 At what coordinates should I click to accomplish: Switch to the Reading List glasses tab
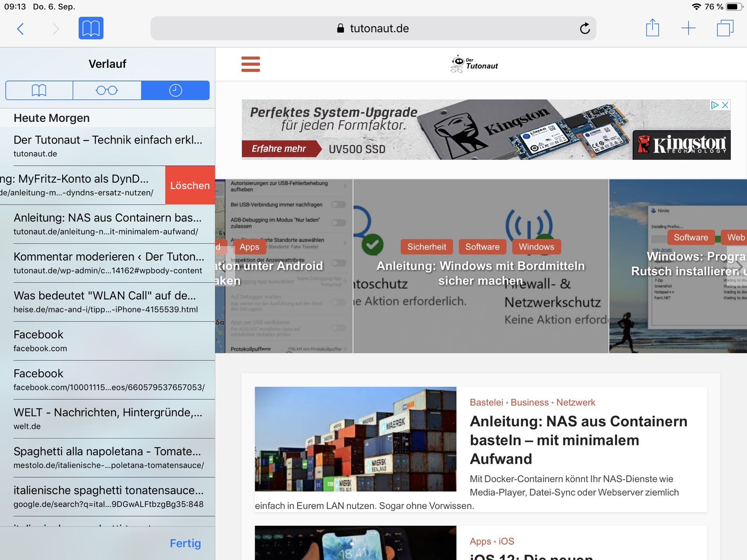(x=107, y=90)
